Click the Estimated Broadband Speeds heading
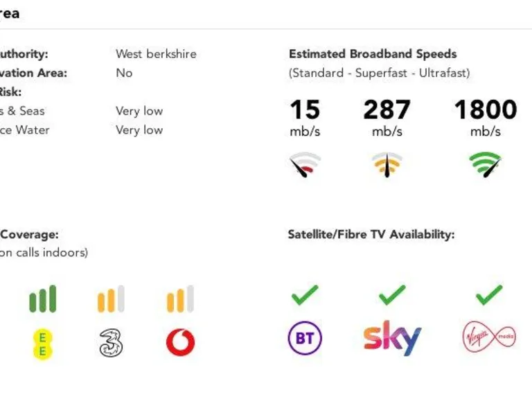 tap(373, 54)
